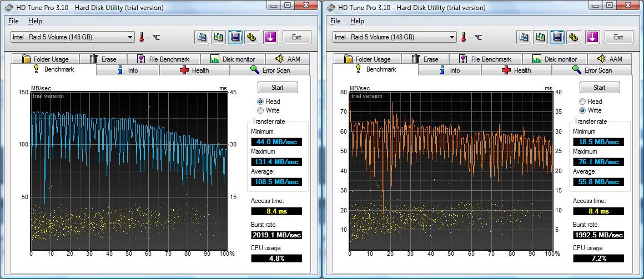Start the benchmark in right window
This screenshot has height=279, width=644.
tap(600, 88)
